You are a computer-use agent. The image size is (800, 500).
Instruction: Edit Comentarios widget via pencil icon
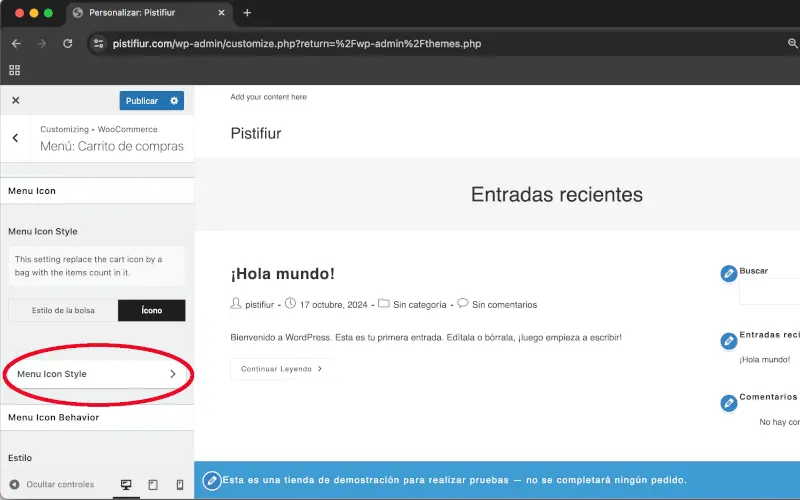tap(729, 404)
